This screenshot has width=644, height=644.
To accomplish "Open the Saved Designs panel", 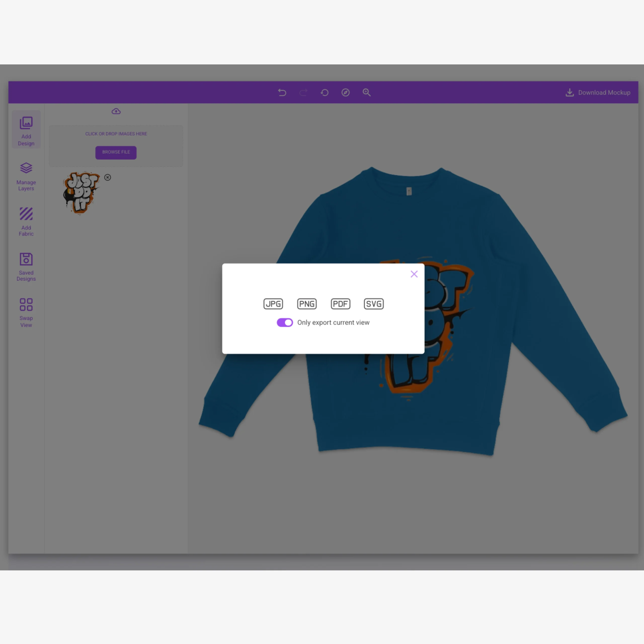I will pyautogui.click(x=26, y=267).
